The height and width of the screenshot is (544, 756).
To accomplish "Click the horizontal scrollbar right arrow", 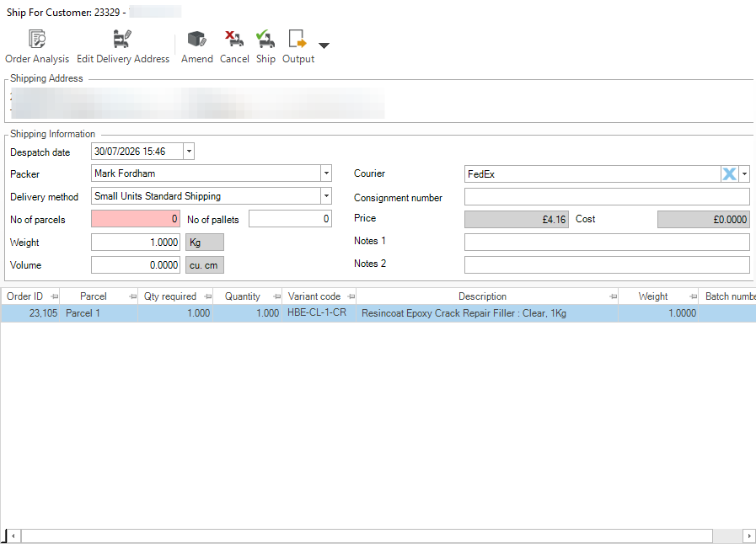I will (748, 536).
